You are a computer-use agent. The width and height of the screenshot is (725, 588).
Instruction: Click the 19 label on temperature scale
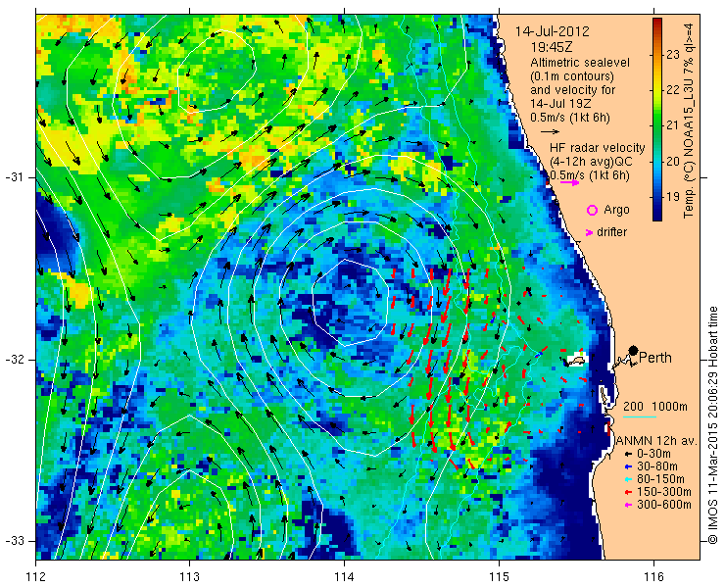673,196
